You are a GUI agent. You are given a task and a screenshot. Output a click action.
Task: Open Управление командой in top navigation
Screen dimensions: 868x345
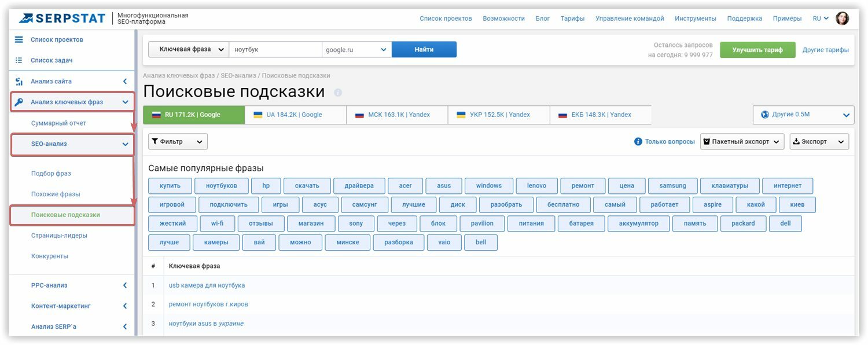[x=630, y=19]
